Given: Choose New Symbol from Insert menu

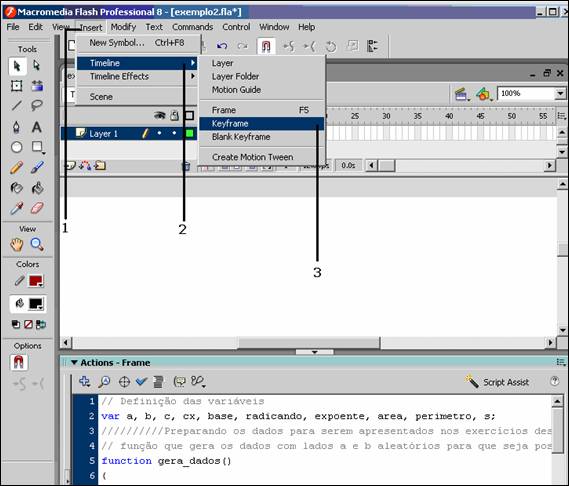Looking at the screenshot, I should click(137, 43).
